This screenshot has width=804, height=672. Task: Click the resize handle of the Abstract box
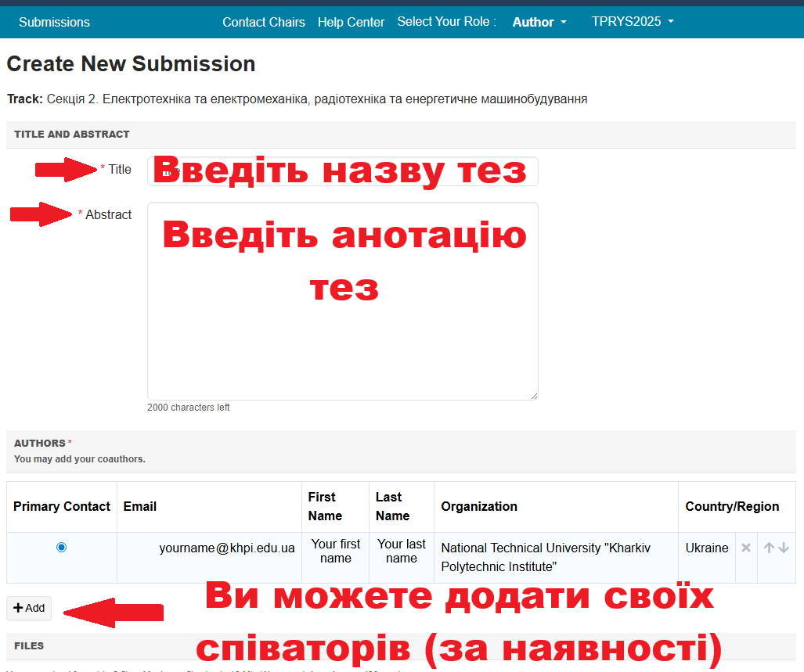pos(534,396)
